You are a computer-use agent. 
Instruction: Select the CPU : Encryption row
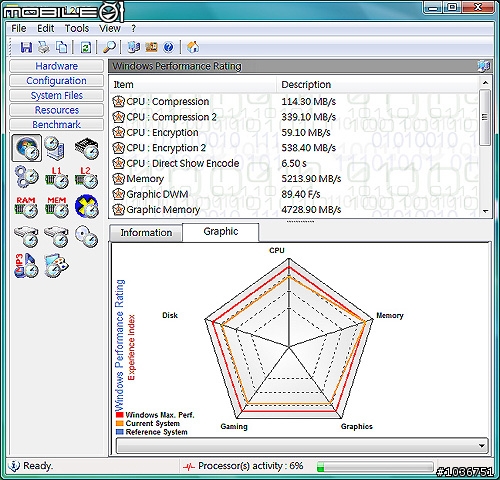(295, 132)
